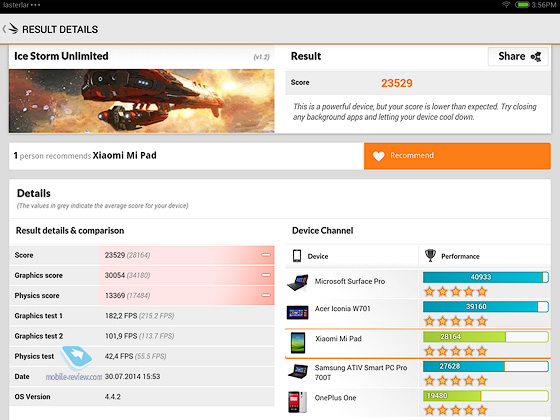Click the 40933 performance score bar

(x=486, y=277)
